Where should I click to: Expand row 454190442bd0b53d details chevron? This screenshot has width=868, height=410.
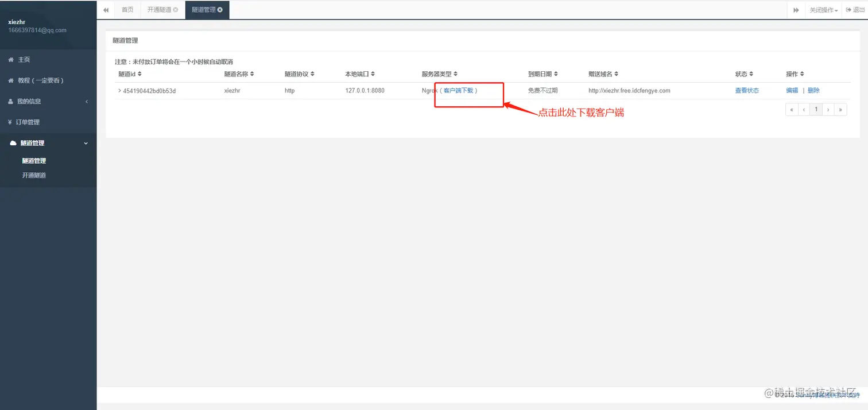119,91
